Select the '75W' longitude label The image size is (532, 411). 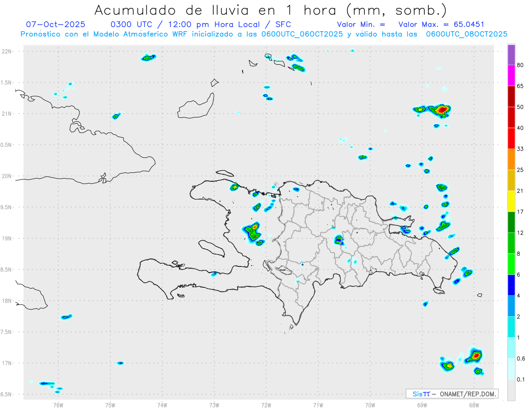click(x=110, y=405)
